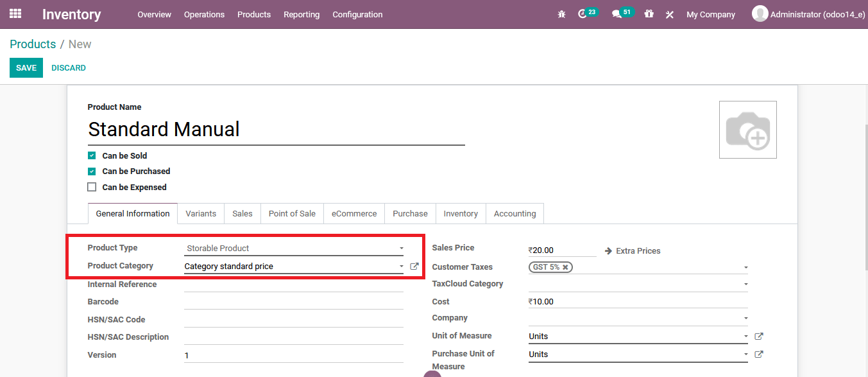Expand the TaxCloud Category dropdown

point(745,284)
